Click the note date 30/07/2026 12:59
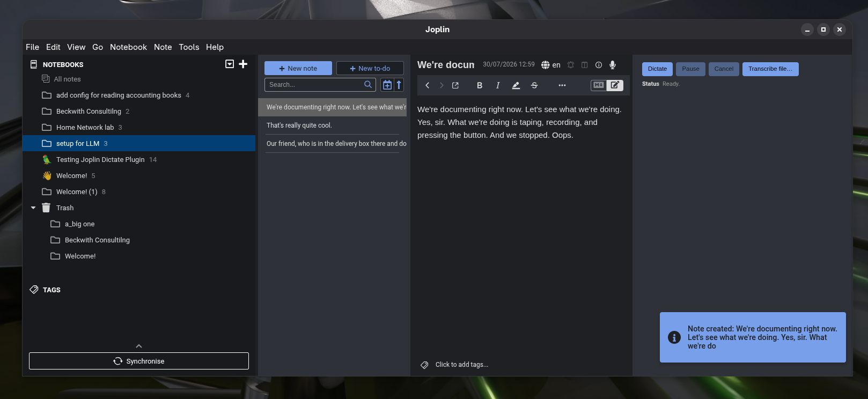868x399 pixels. pos(509,64)
